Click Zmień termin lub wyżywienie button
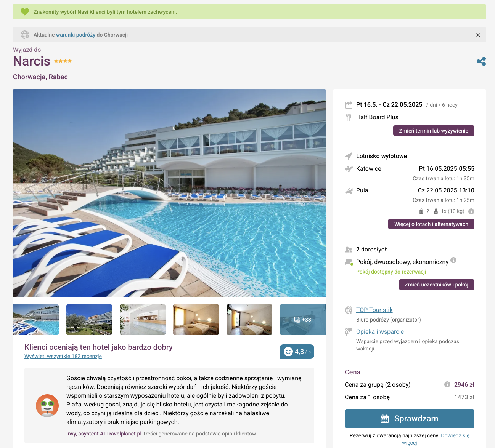495x448 pixels. tap(434, 131)
